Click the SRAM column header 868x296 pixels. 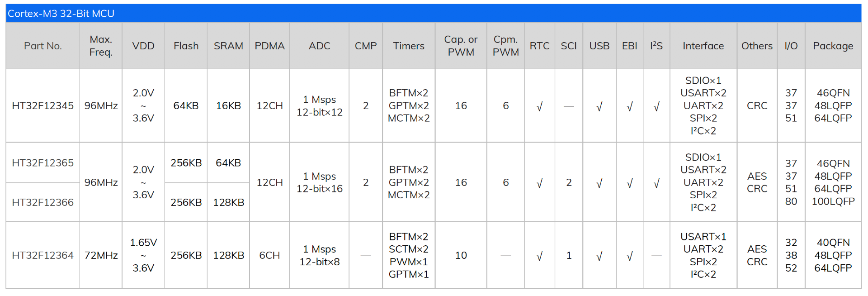point(228,46)
